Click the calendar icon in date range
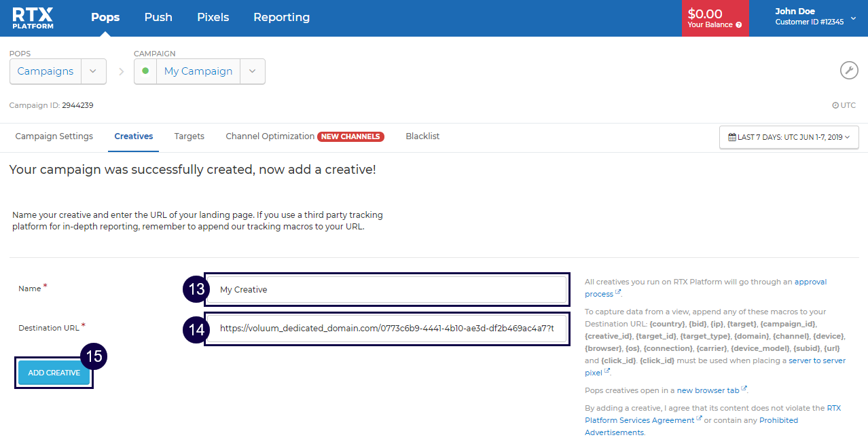Screen dimensions: 868x446 [732, 137]
